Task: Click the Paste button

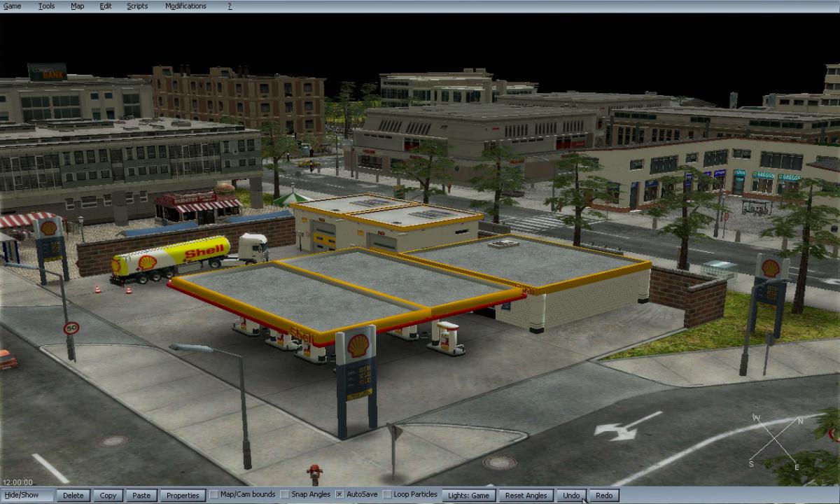Action: pyautogui.click(x=141, y=496)
